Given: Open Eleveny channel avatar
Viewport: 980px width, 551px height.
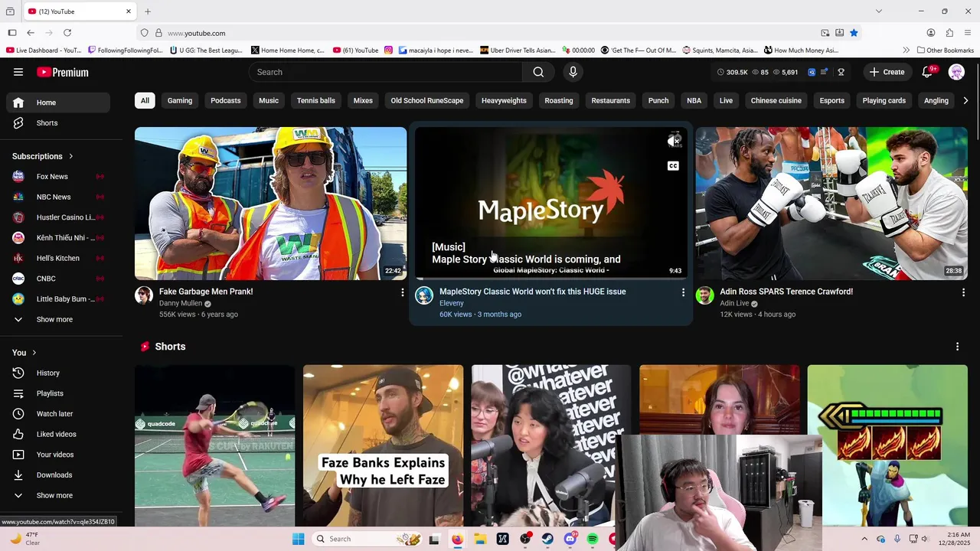Looking at the screenshot, I should coord(424,295).
